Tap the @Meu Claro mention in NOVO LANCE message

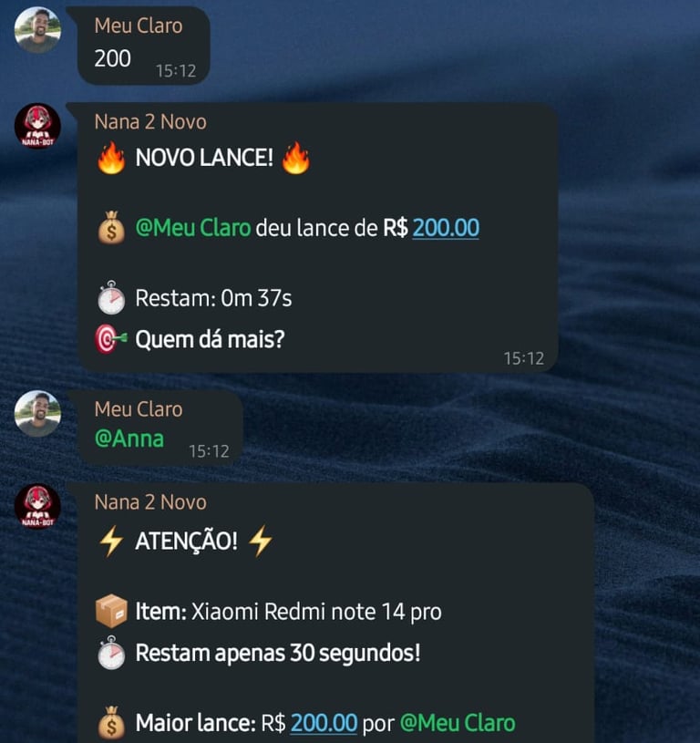point(192,228)
